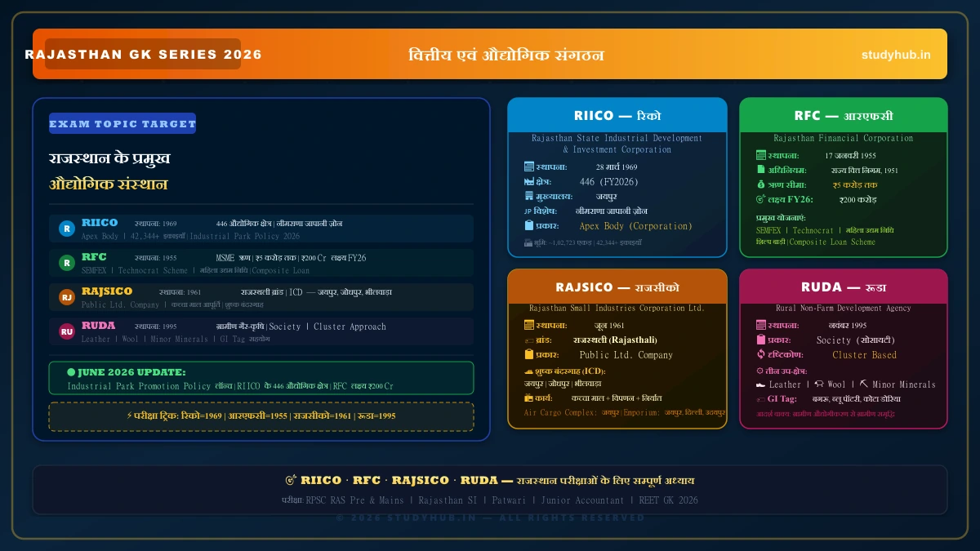Click the लक्ष्य FY26 target icon
The image size is (980, 551).
pyautogui.click(x=761, y=199)
